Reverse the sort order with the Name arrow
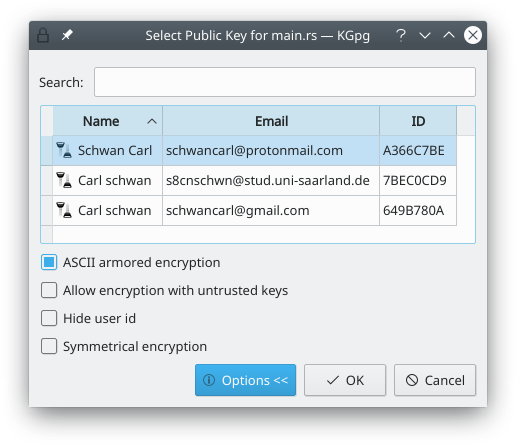The width and height of the screenshot is (516, 444). [152, 121]
